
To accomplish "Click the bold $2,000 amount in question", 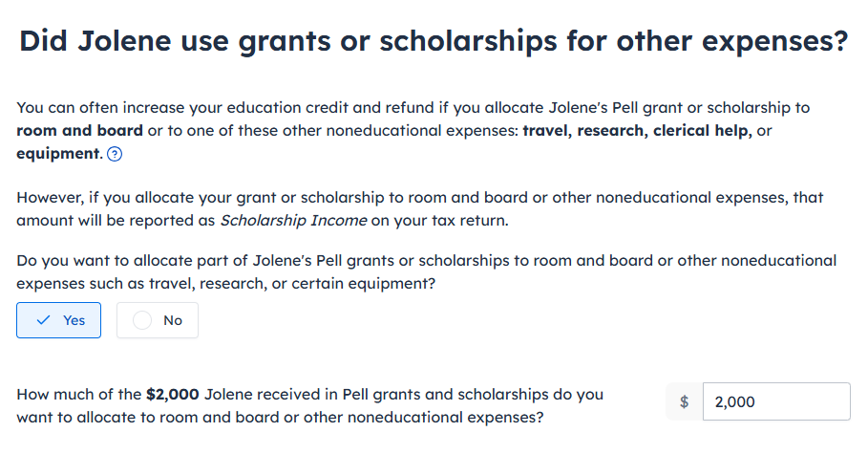I will coord(173,395).
